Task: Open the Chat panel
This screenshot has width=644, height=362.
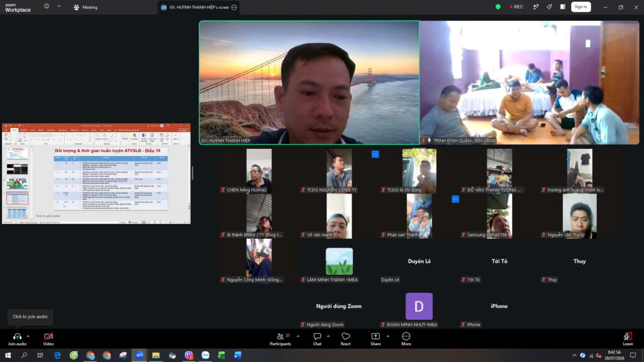Action: point(317,339)
